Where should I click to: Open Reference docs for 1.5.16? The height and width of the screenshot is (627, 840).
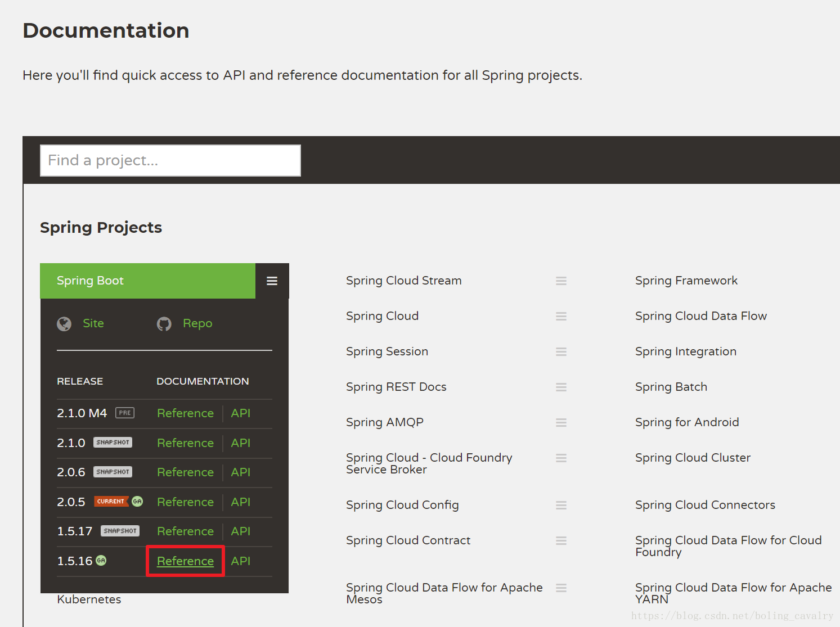(185, 561)
